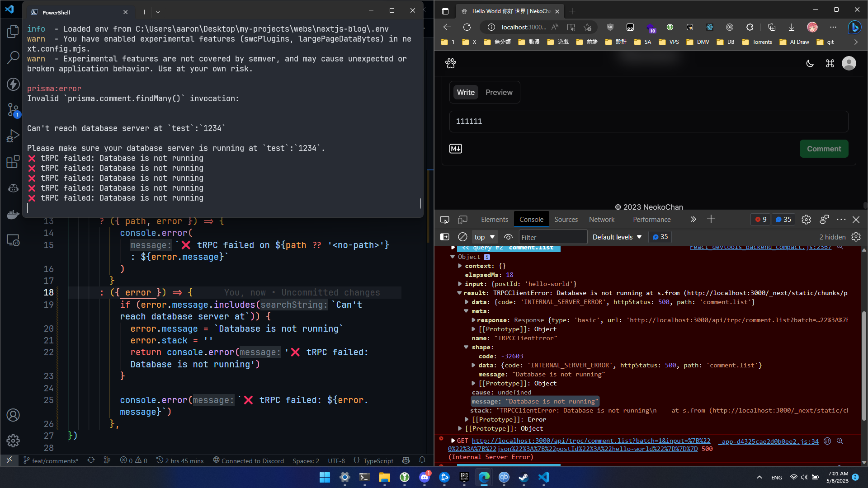The height and width of the screenshot is (488, 868).
Task: Open VS Code Source Control view
Action: tap(13, 110)
